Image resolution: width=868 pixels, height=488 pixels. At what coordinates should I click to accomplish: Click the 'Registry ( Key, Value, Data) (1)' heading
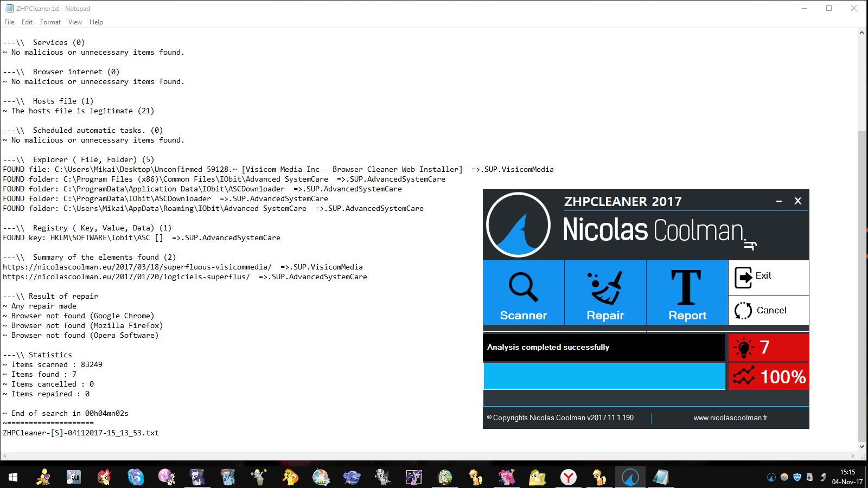tap(87, 228)
